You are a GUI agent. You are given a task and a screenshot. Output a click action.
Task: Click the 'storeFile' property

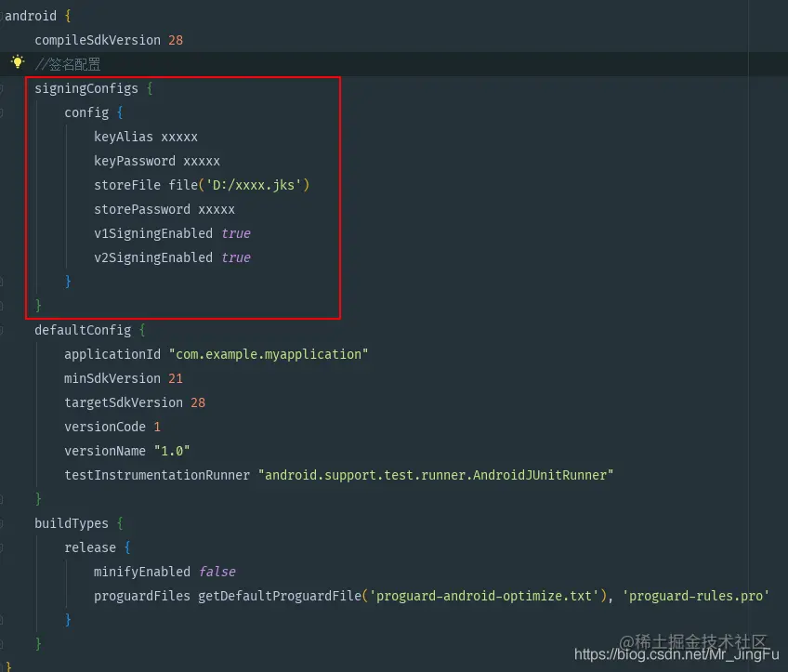pyautogui.click(x=127, y=185)
